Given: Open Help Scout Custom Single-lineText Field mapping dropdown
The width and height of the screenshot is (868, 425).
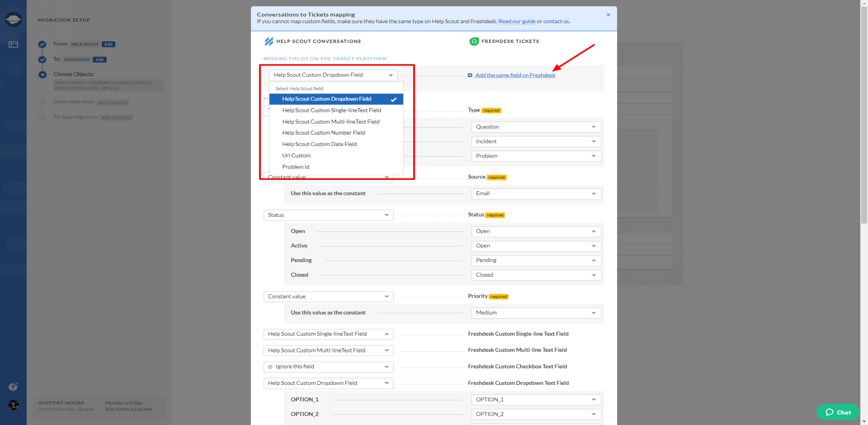Looking at the screenshot, I should (x=328, y=334).
